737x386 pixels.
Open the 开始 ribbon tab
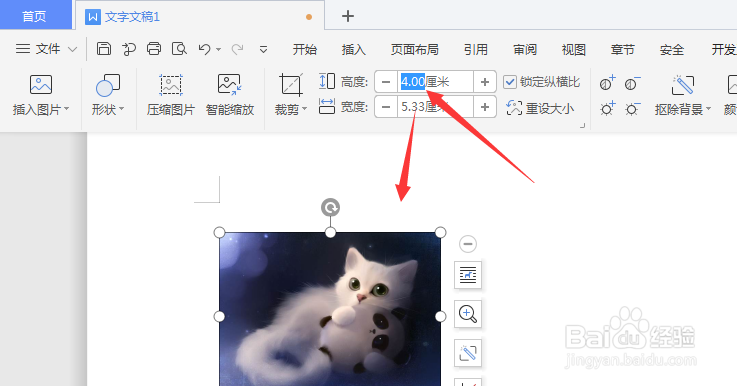pos(305,49)
